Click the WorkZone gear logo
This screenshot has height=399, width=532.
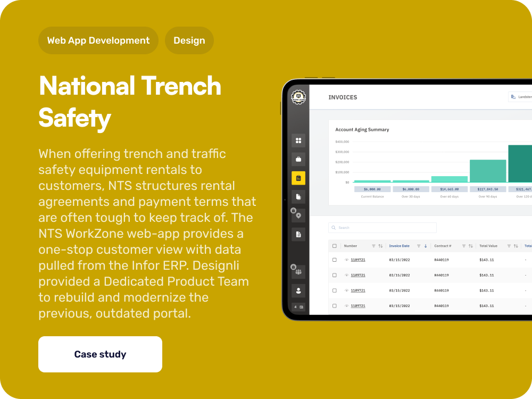click(x=298, y=97)
